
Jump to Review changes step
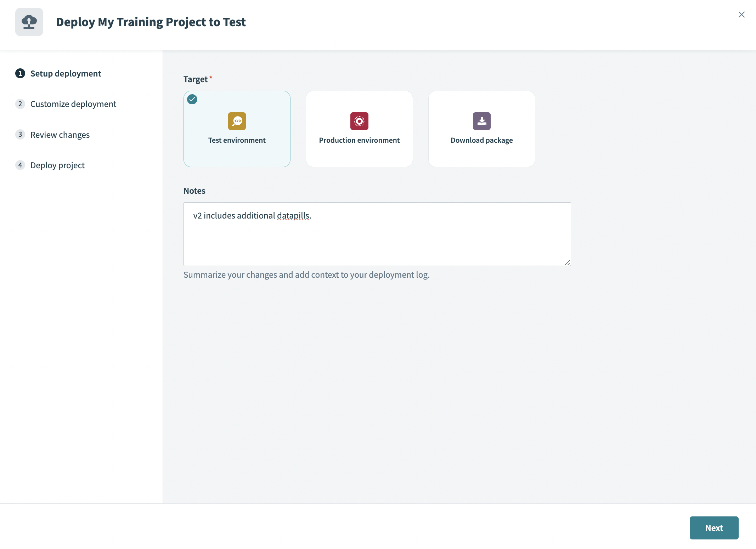(x=60, y=135)
